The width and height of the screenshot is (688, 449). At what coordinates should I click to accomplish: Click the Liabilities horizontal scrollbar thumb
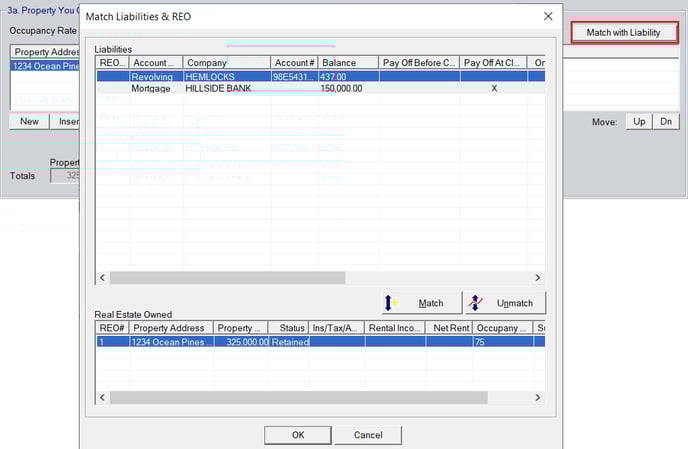coord(227,278)
